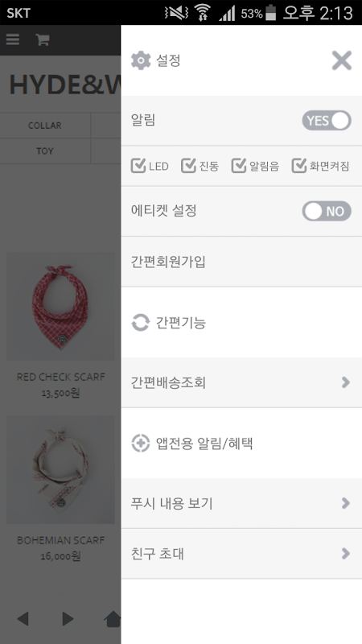Tap the 간편기능 refresh arrows icon
The height and width of the screenshot is (644, 362).
tap(140, 323)
